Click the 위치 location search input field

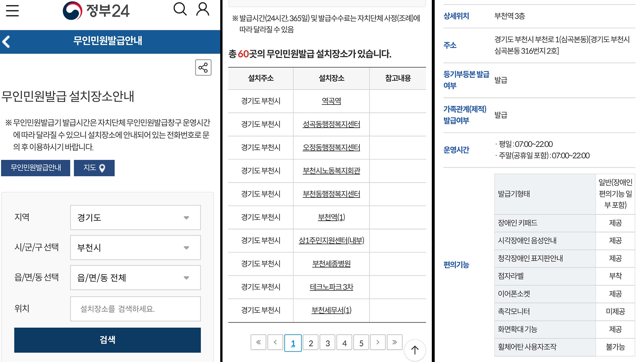pyautogui.click(x=135, y=309)
